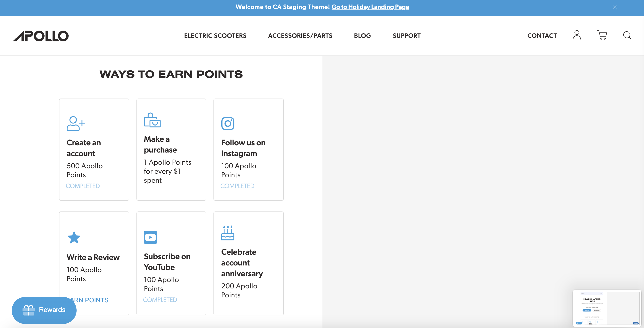
Task: Click the search magnifier icon
Action: [x=627, y=35]
